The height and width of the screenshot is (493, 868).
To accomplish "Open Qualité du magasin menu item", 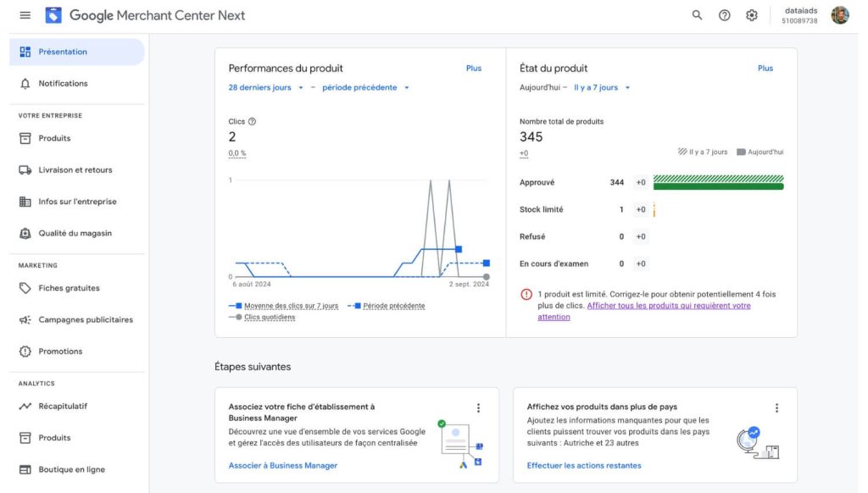I will click(77, 234).
